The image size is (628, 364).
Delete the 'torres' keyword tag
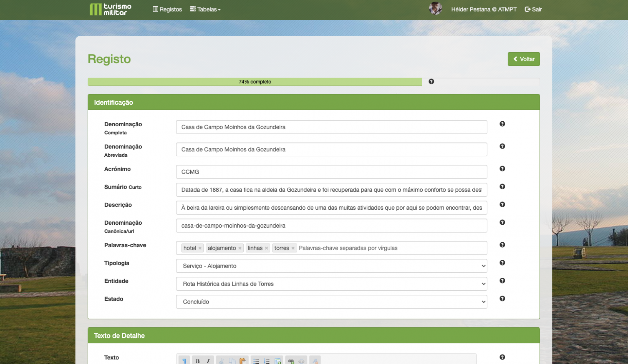(293, 248)
